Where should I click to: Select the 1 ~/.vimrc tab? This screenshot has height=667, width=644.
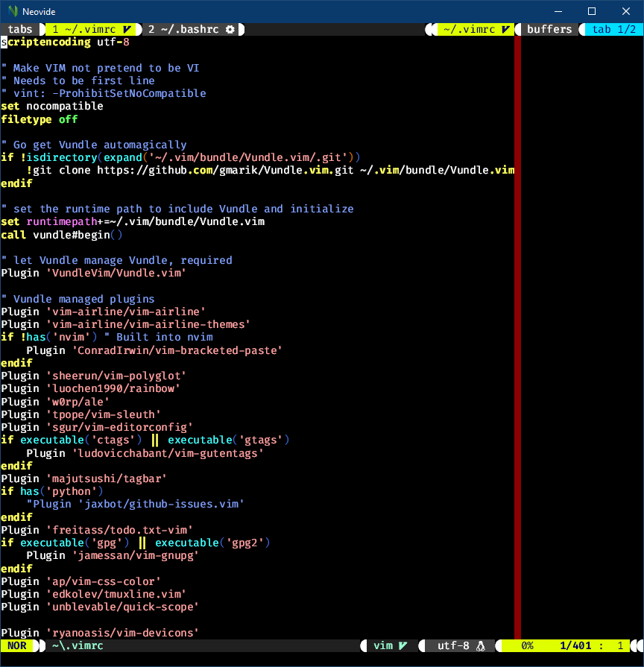[91, 29]
